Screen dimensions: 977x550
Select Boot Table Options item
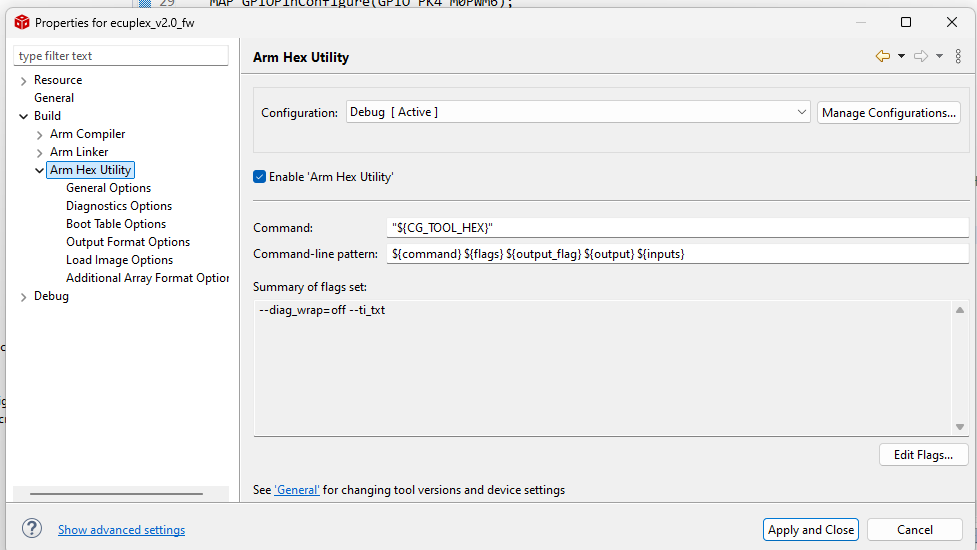point(116,224)
